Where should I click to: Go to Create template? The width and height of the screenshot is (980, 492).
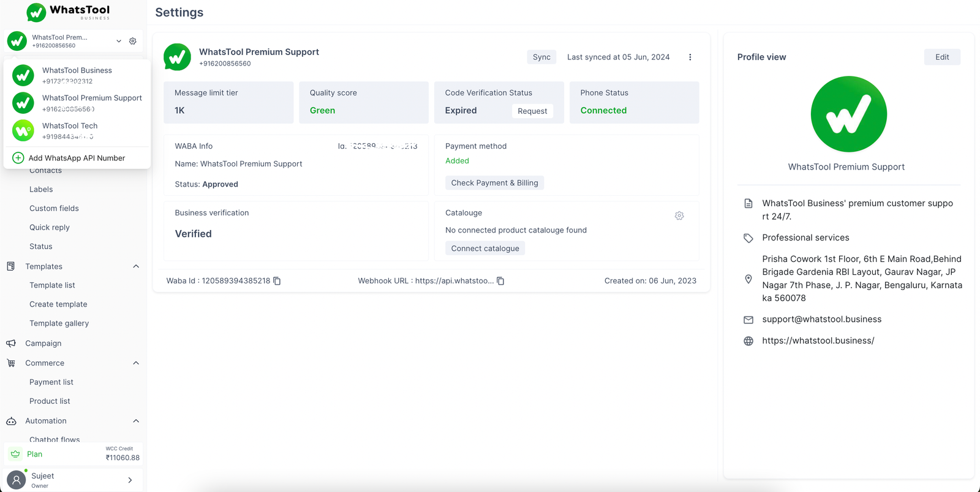coord(58,304)
